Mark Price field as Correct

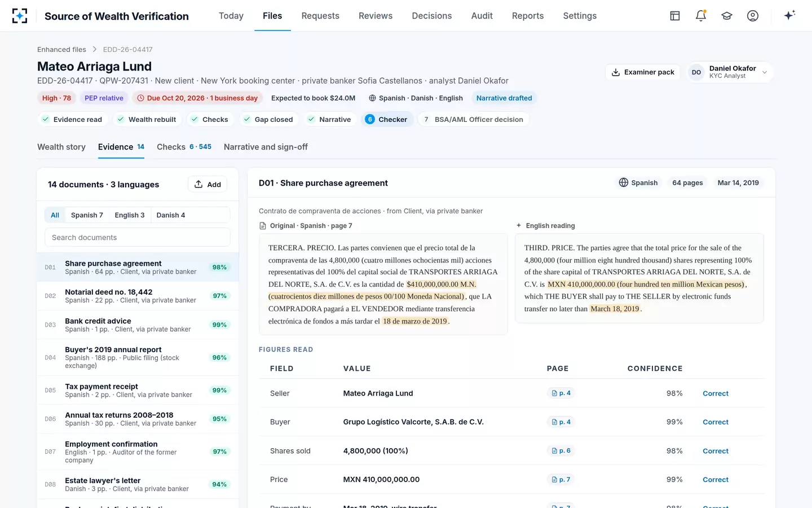coord(716,480)
